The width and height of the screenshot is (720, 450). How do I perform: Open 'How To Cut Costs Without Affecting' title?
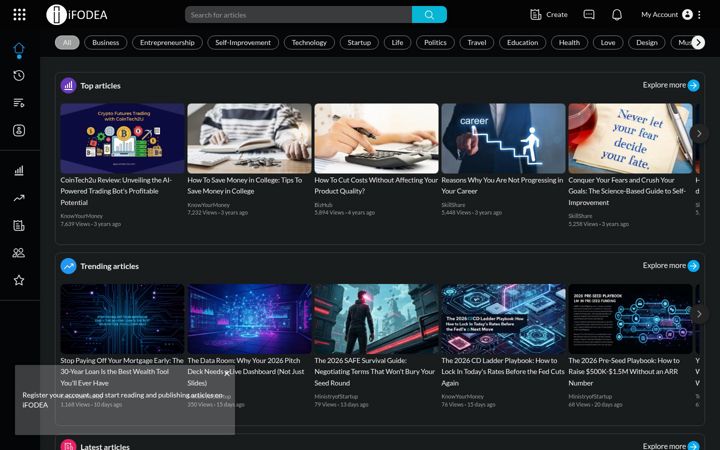pos(376,186)
